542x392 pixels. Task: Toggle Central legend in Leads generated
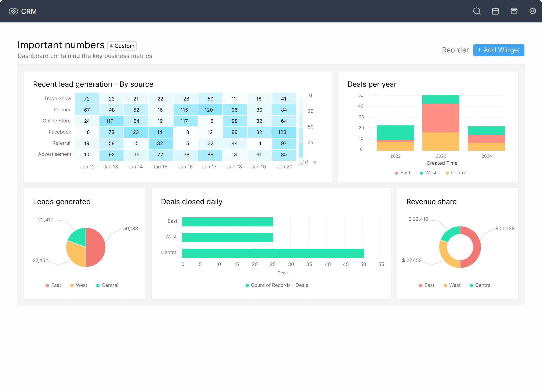pos(107,285)
